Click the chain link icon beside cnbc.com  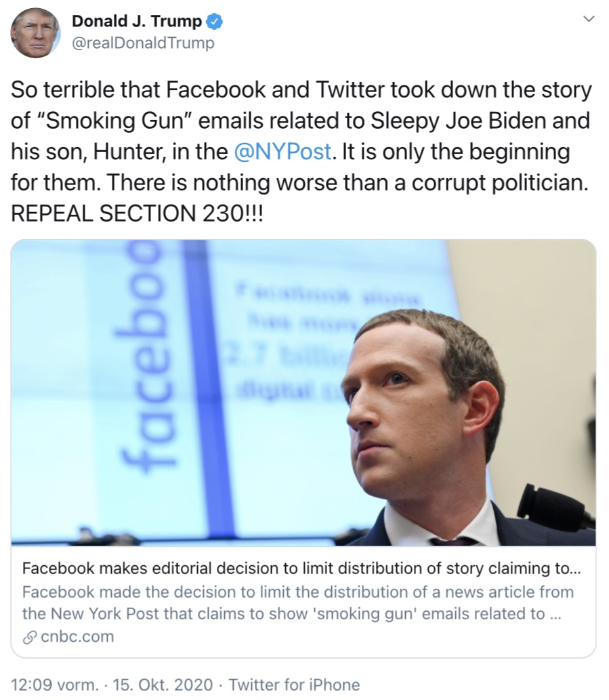(x=29, y=636)
